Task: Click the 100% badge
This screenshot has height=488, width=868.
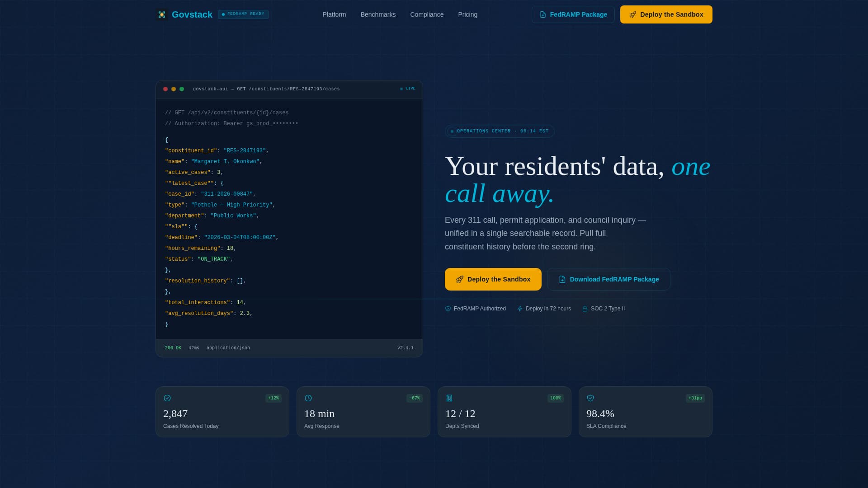Action: click(556, 398)
